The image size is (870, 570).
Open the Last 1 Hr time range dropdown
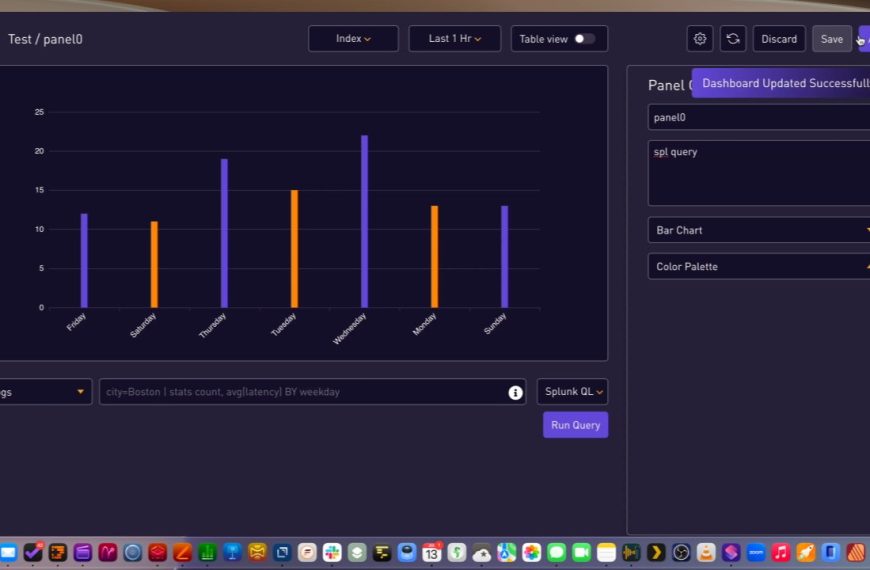point(454,39)
